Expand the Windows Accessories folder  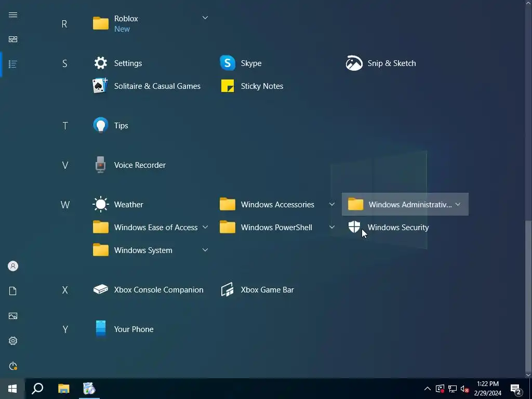(x=332, y=204)
